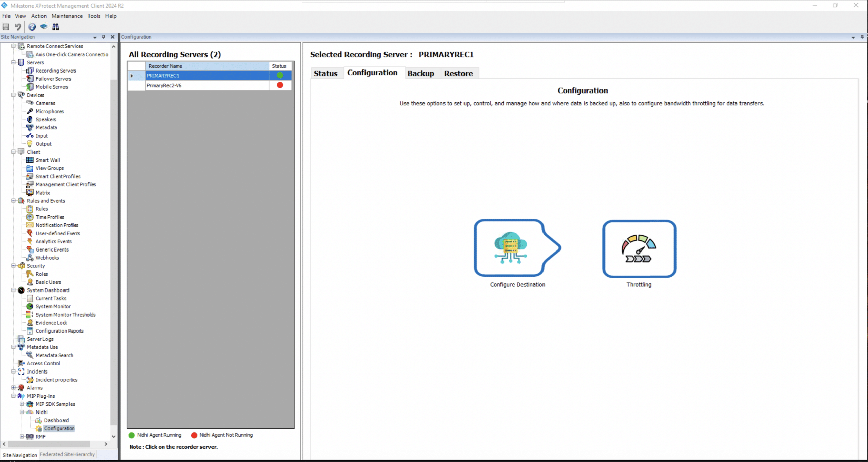Screen dimensions: 868x462
Task: Open the Maintenance menu
Action: pos(67,16)
